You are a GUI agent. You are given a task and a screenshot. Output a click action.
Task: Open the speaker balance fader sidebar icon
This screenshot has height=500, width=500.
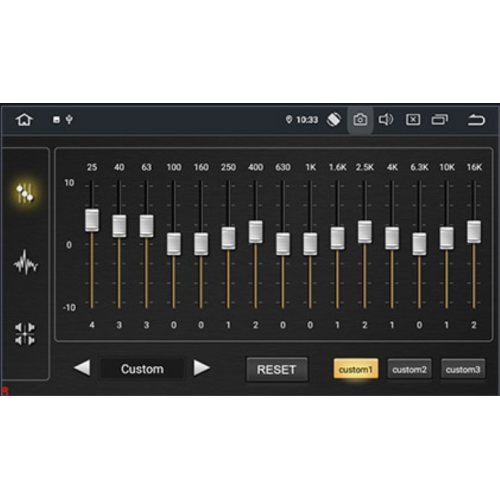[25, 333]
